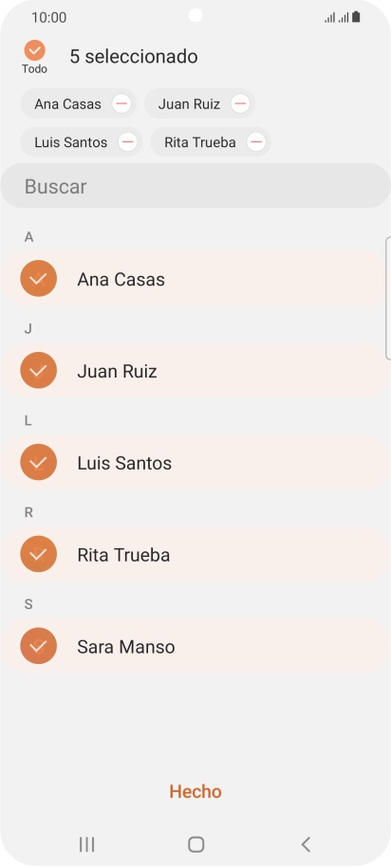
Task: Remove Ana Casas chip with minus icon
Action: point(121,103)
